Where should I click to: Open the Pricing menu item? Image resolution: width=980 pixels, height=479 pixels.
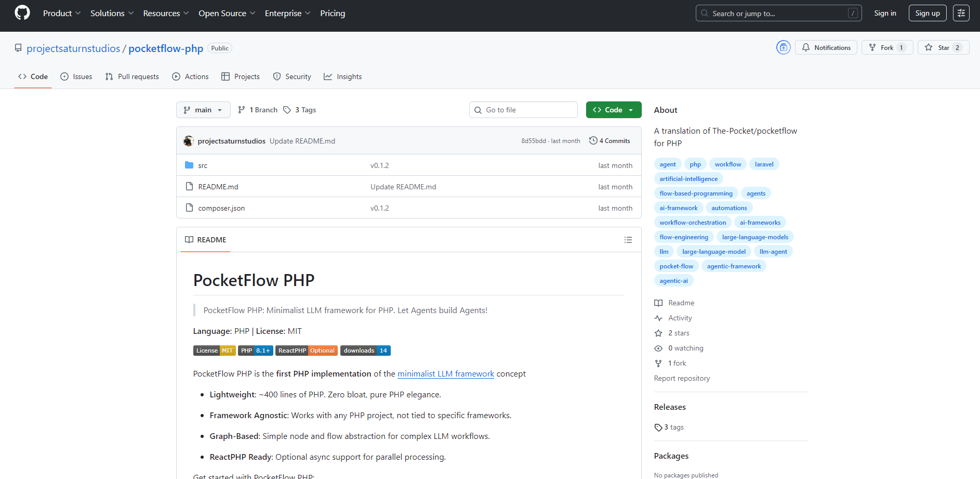(333, 13)
